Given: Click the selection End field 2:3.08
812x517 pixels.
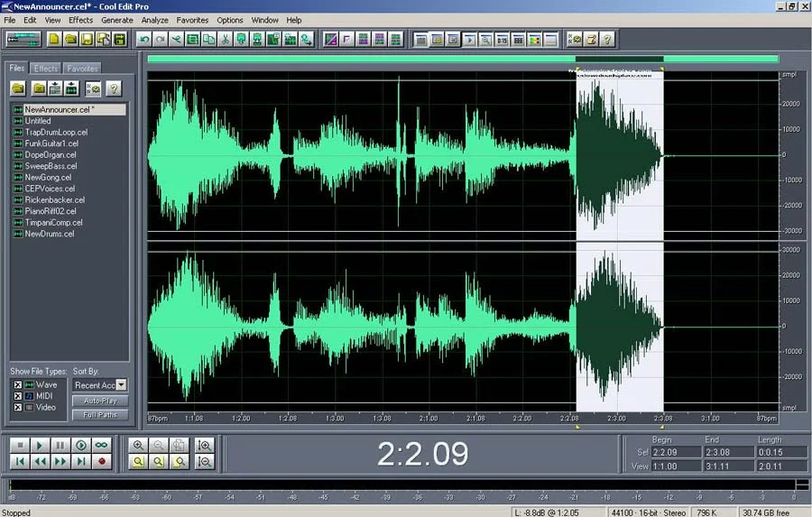Looking at the screenshot, I should click(x=729, y=452).
